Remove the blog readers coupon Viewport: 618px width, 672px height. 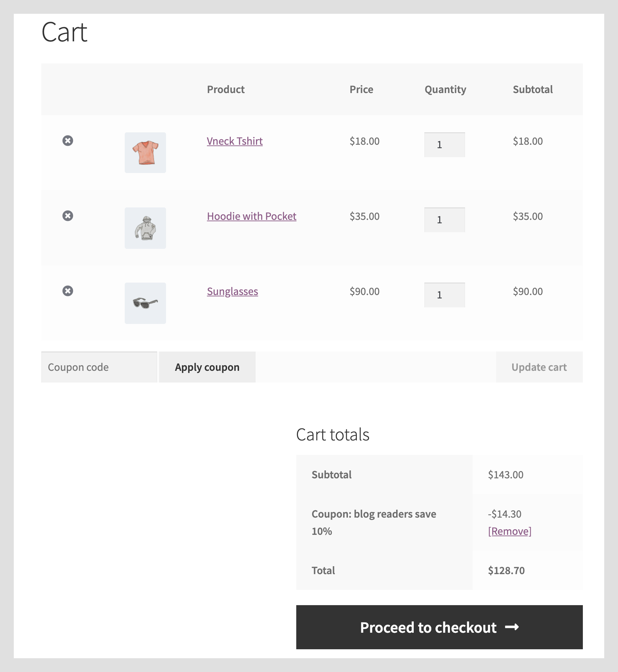click(x=509, y=531)
